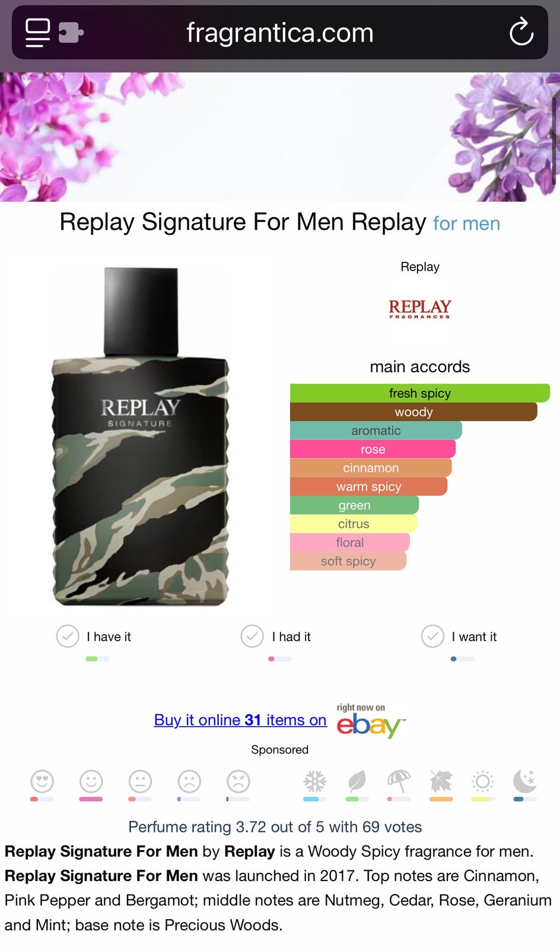The width and height of the screenshot is (560, 950).
Task: Open the Replay Fragrances brand logo
Action: click(x=420, y=309)
